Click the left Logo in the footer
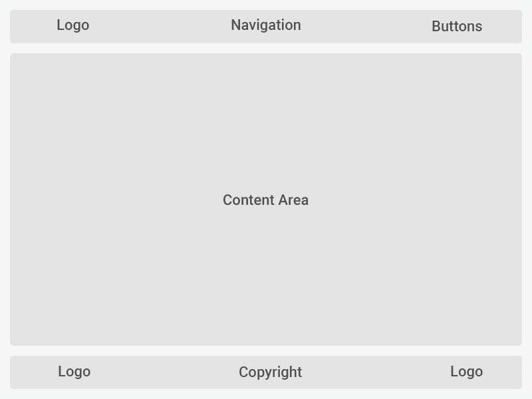 click(74, 372)
